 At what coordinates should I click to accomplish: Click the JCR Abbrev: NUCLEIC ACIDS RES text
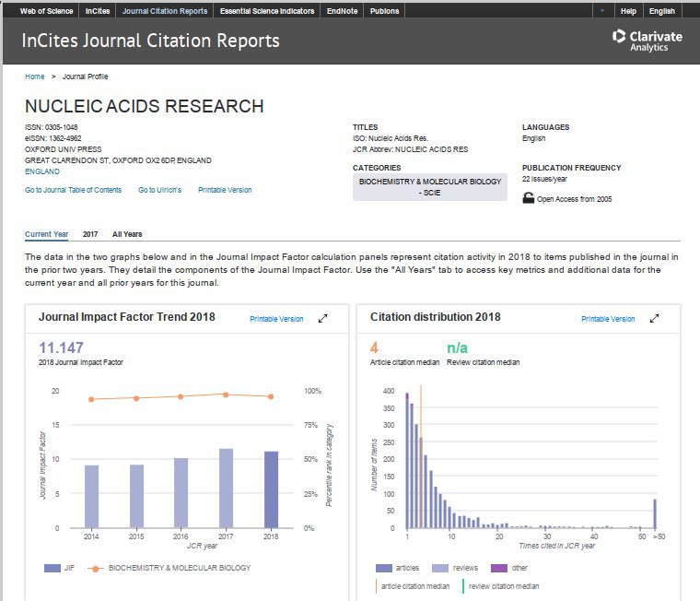coord(410,149)
